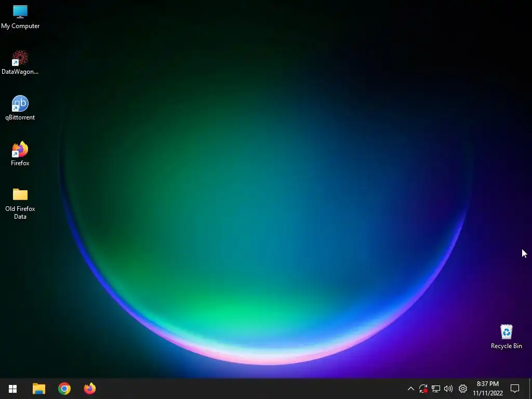Open the update sync tray icon
The width and height of the screenshot is (532, 399).
423,389
